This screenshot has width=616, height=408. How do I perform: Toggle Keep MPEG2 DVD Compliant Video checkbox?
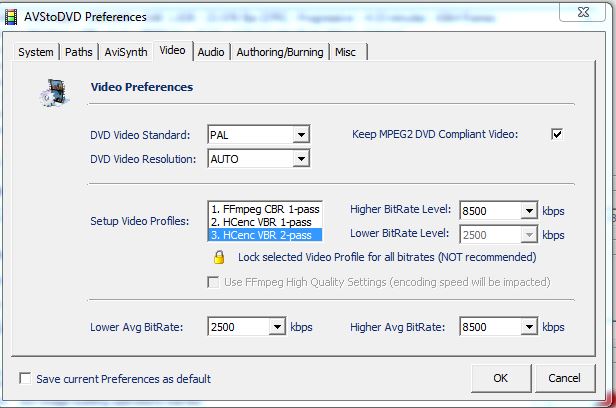tap(557, 134)
